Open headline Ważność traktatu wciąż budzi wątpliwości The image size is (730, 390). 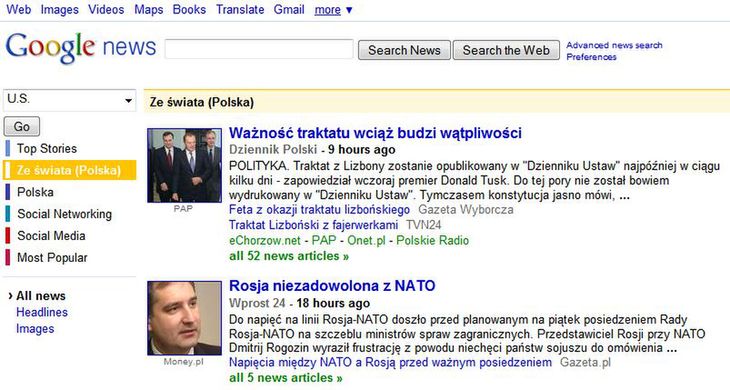pyautogui.click(x=375, y=133)
